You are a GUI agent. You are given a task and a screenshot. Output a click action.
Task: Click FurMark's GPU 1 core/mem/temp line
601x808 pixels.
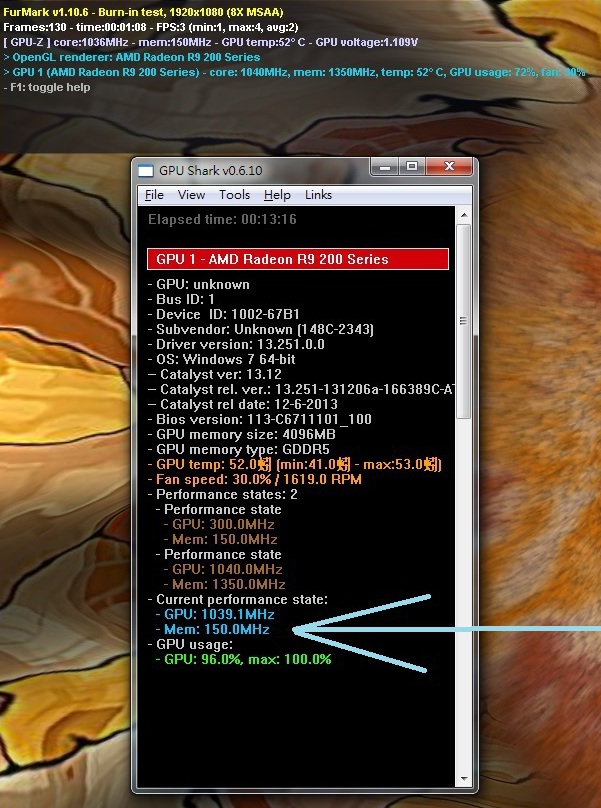point(294,72)
